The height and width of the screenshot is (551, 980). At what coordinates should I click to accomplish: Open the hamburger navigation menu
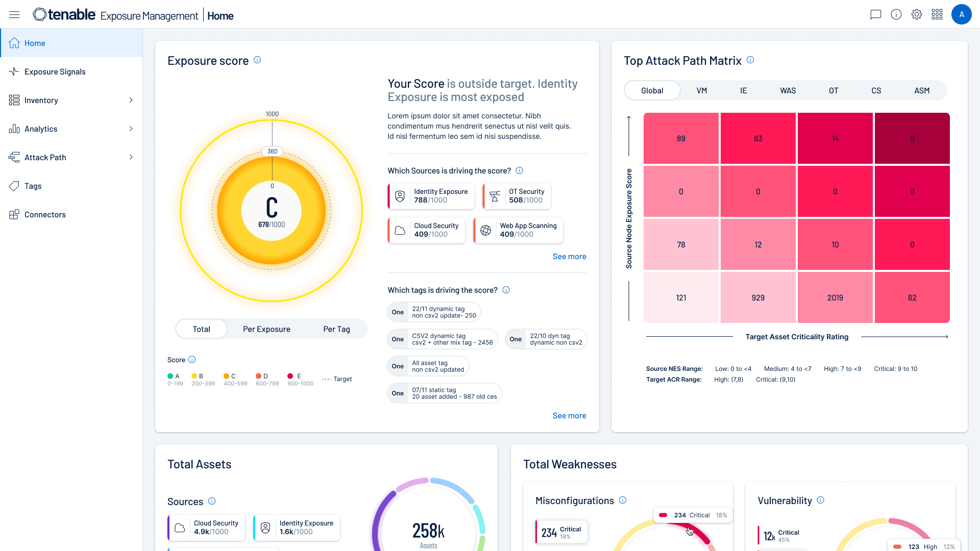pyautogui.click(x=14, y=15)
